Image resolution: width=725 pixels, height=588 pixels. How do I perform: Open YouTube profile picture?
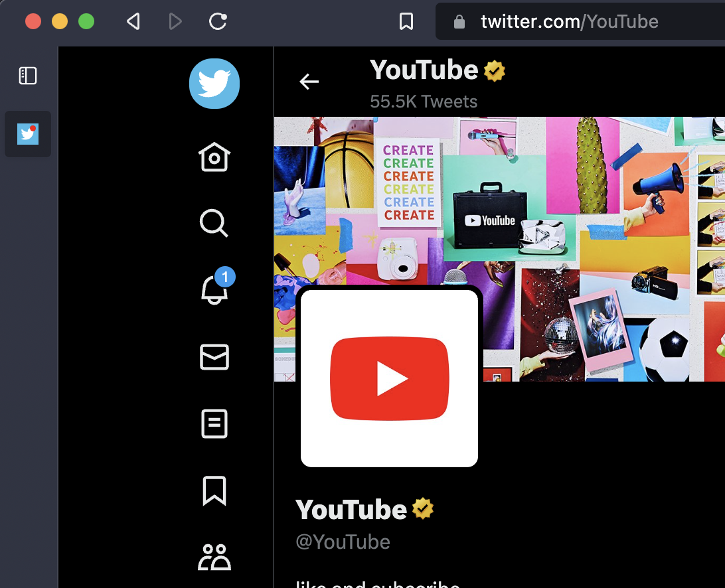coord(389,378)
